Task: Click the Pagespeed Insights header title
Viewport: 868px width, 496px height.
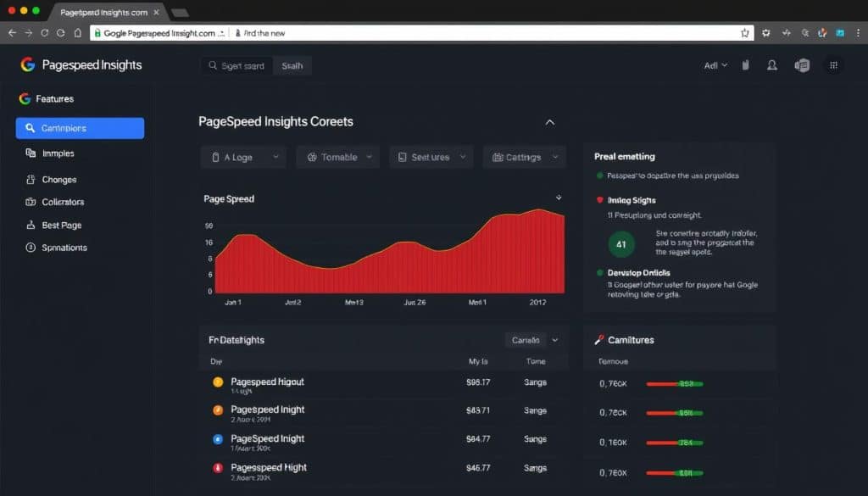Action: [x=92, y=64]
